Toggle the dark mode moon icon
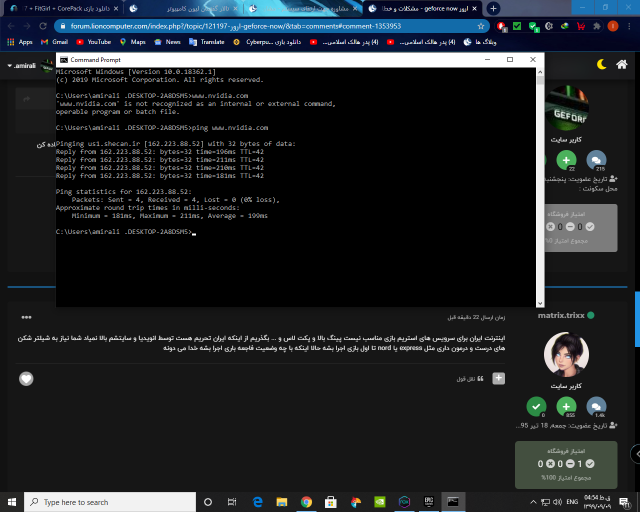Screen dimensions: 640x512 click(603, 65)
